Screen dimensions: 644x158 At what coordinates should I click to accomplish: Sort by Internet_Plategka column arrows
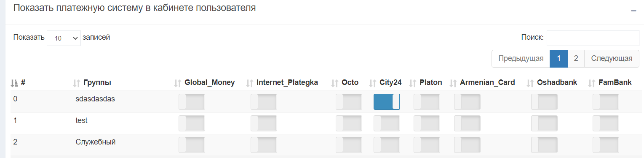250,83
